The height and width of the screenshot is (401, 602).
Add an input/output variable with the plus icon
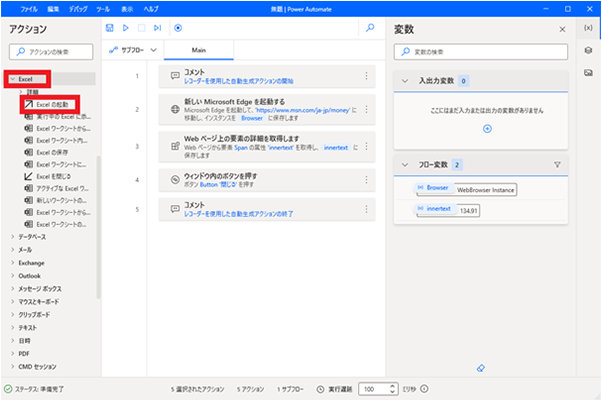pos(487,129)
